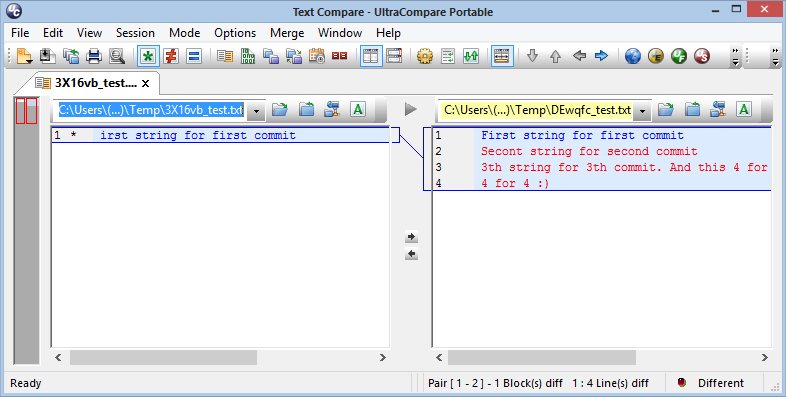786x397 pixels.
Task: Open the Options menu
Action: (235, 33)
